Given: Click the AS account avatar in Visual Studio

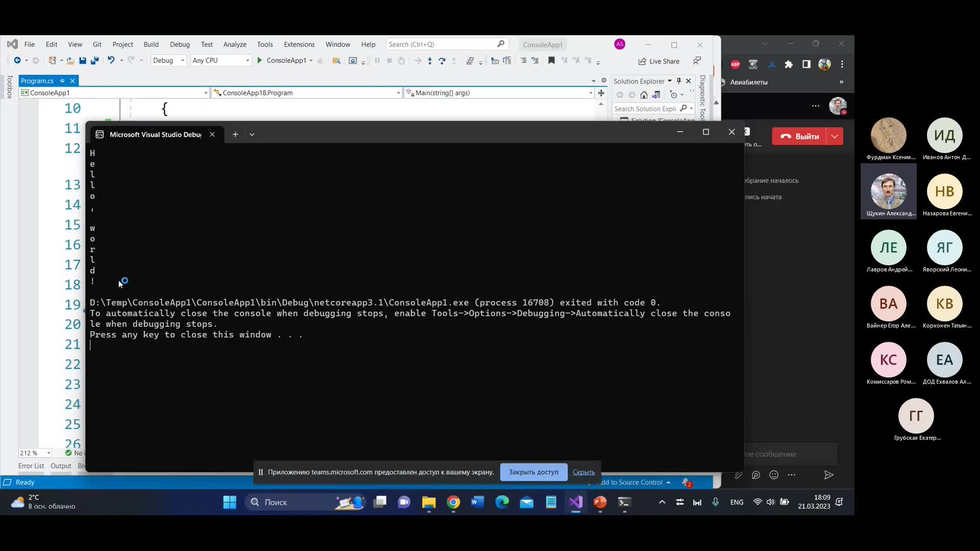Looking at the screenshot, I should [x=620, y=44].
